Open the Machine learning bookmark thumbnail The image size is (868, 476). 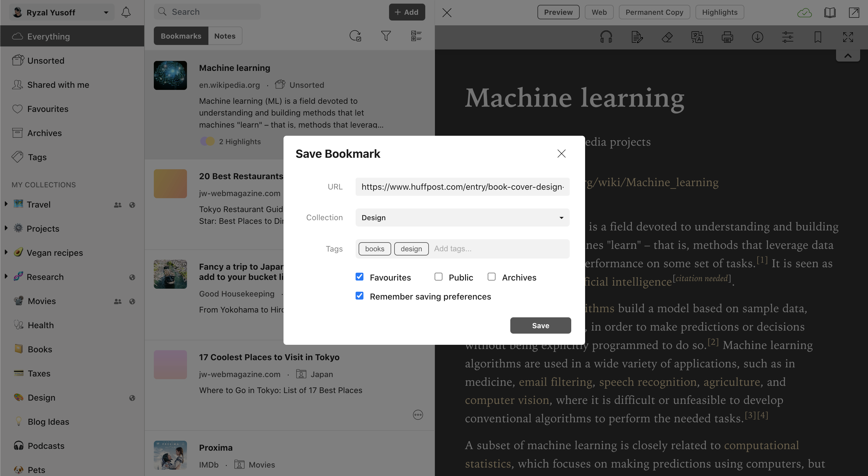pos(170,75)
